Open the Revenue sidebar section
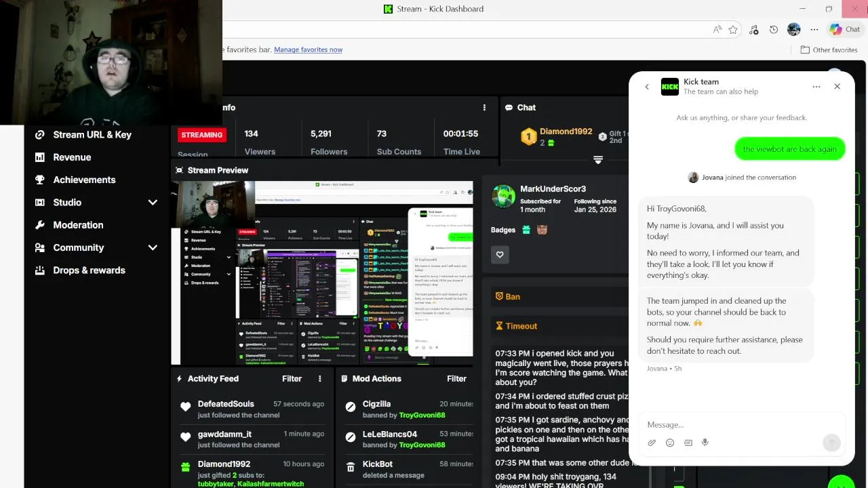 pyautogui.click(x=72, y=157)
